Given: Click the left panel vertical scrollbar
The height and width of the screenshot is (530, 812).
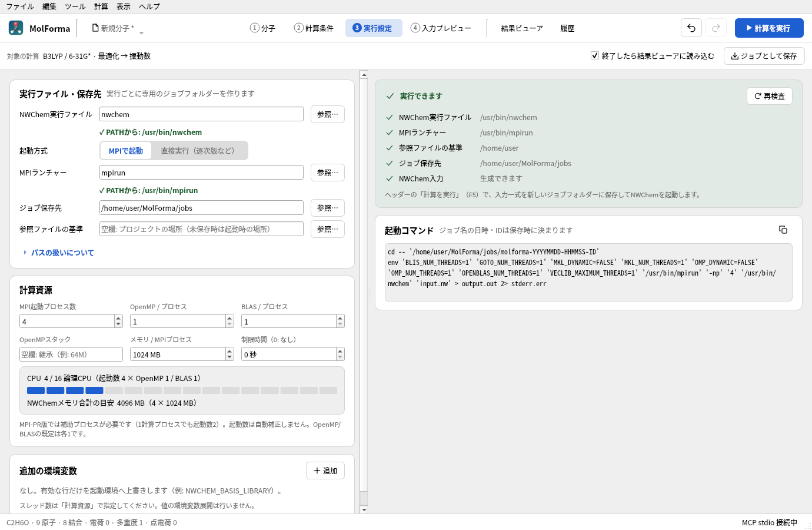Looking at the screenshot, I should (364, 291).
